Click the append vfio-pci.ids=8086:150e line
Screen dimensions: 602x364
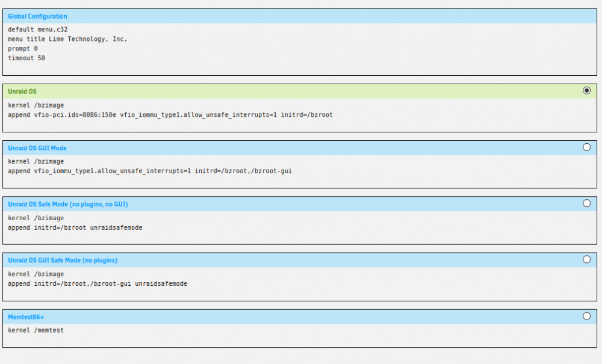pyautogui.click(x=170, y=115)
